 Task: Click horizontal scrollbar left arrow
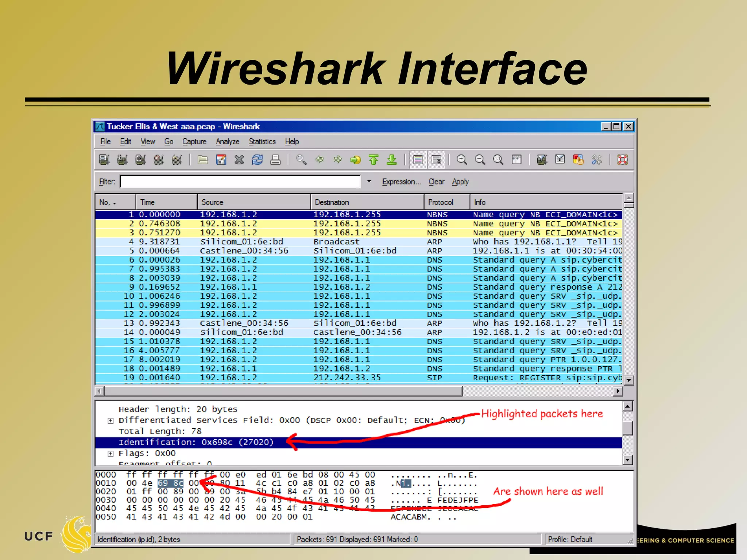(100, 391)
